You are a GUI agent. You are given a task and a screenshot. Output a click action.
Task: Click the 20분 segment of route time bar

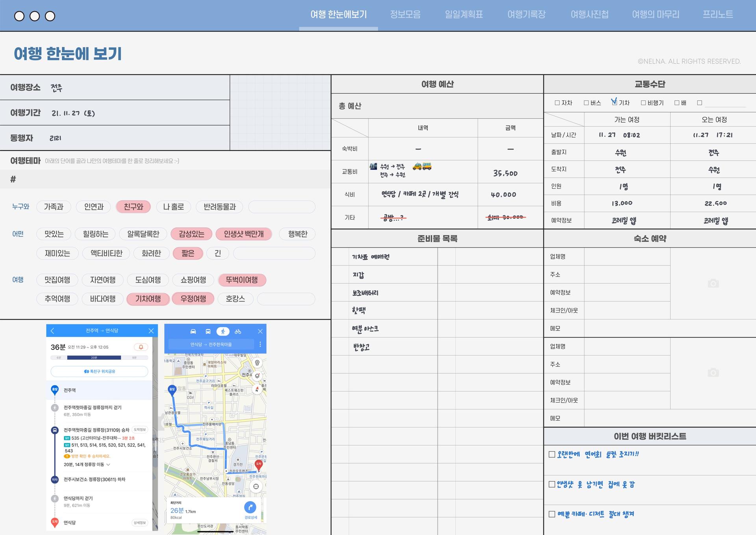point(94,358)
